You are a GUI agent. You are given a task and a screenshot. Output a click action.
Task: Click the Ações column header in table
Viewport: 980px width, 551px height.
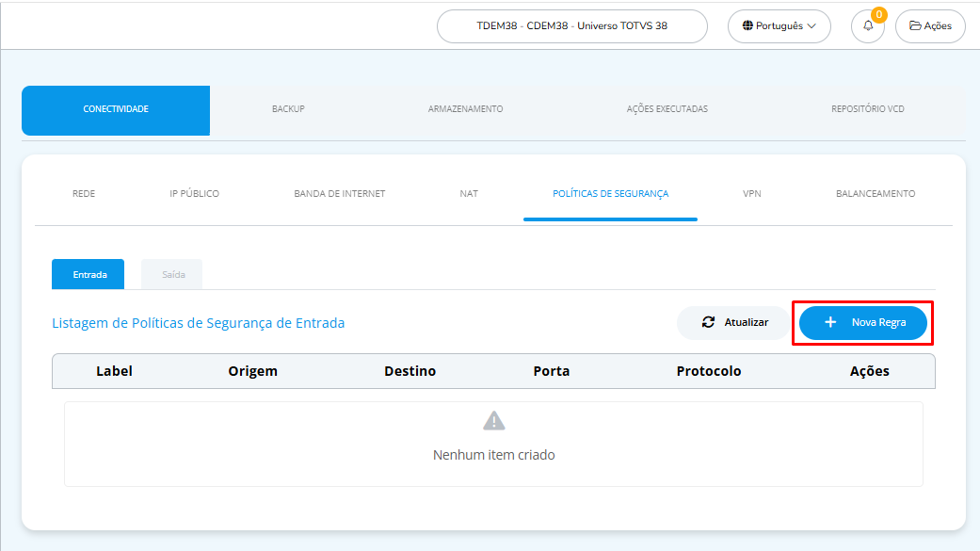pyautogui.click(x=869, y=371)
